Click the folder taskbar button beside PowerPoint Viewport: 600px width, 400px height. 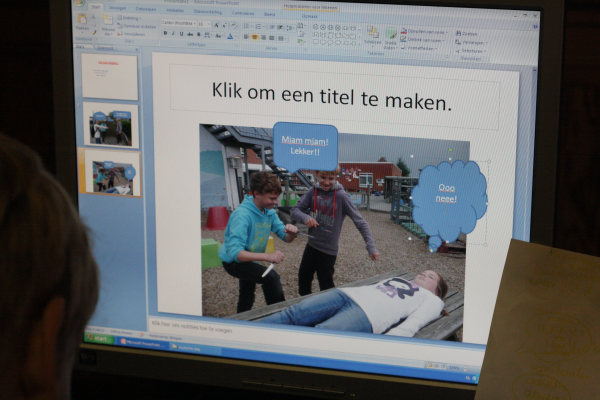195,348
